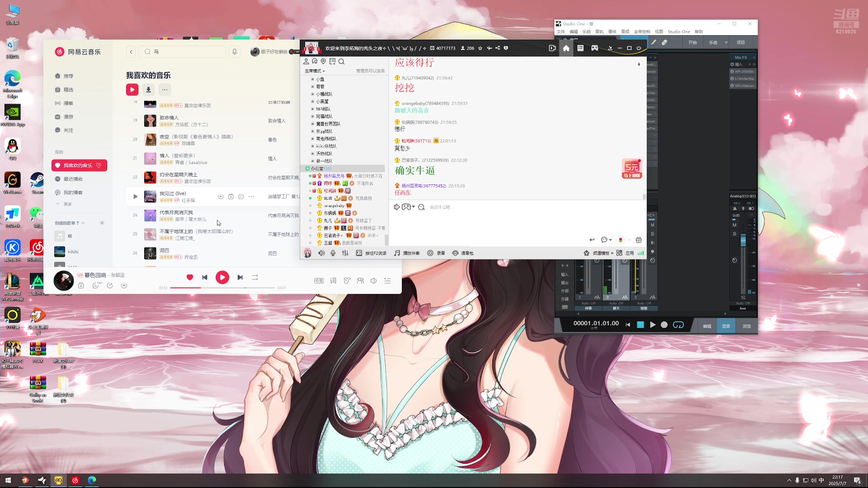Switch to 混音 view in Studio One
This screenshot has height=488, width=868.
pos(726,326)
